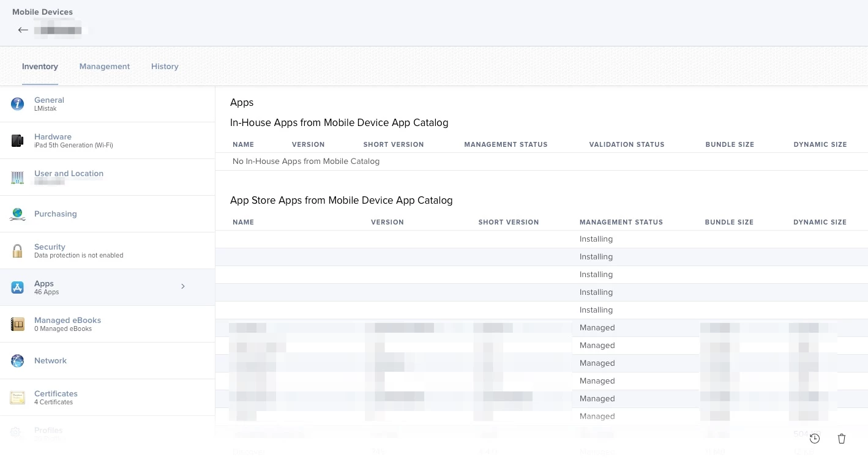Viewport: 868px width, 460px height.
Task: Click the General info icon
Action: (18, 104)
